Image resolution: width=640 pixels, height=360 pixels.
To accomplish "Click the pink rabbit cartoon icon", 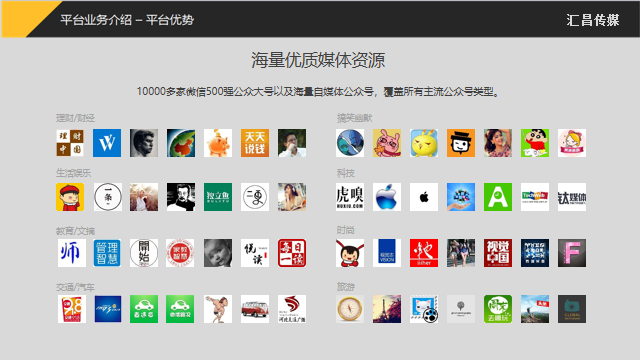I will [387, 143].
